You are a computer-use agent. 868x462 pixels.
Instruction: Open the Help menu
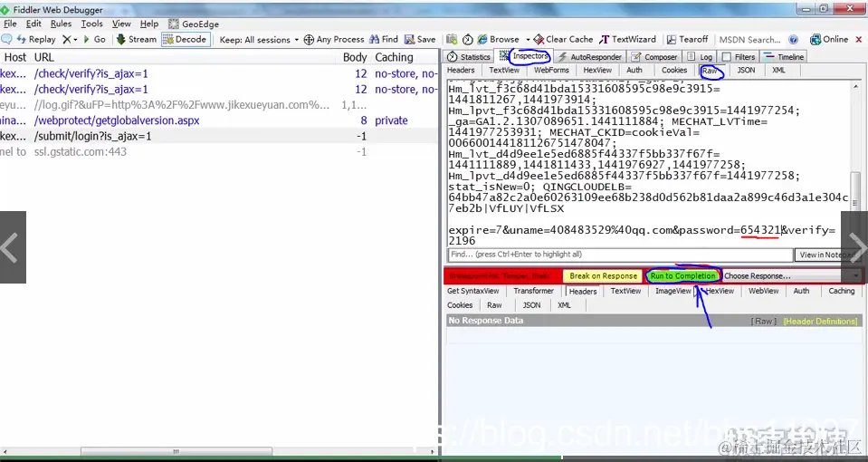[x=149, y=24]
